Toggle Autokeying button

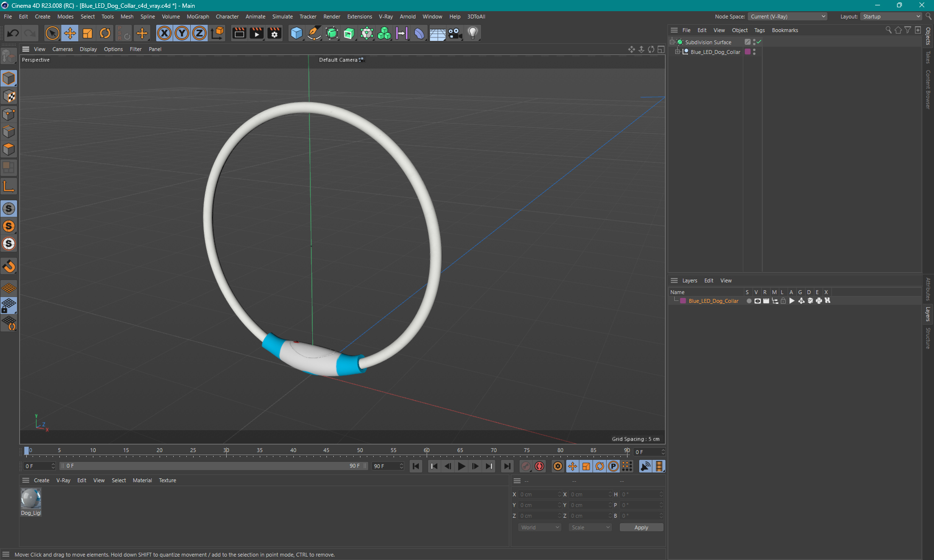[539, 466]
